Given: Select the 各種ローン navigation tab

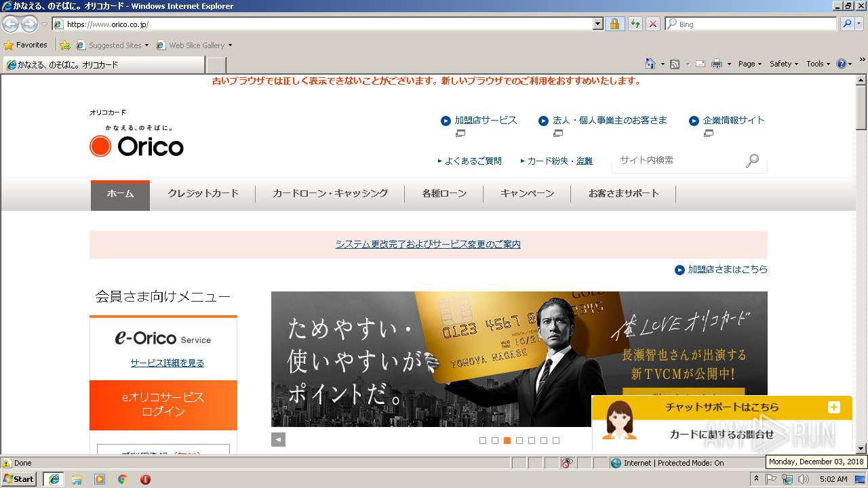Looking at the screenshot, I should (x=444, y=194).
